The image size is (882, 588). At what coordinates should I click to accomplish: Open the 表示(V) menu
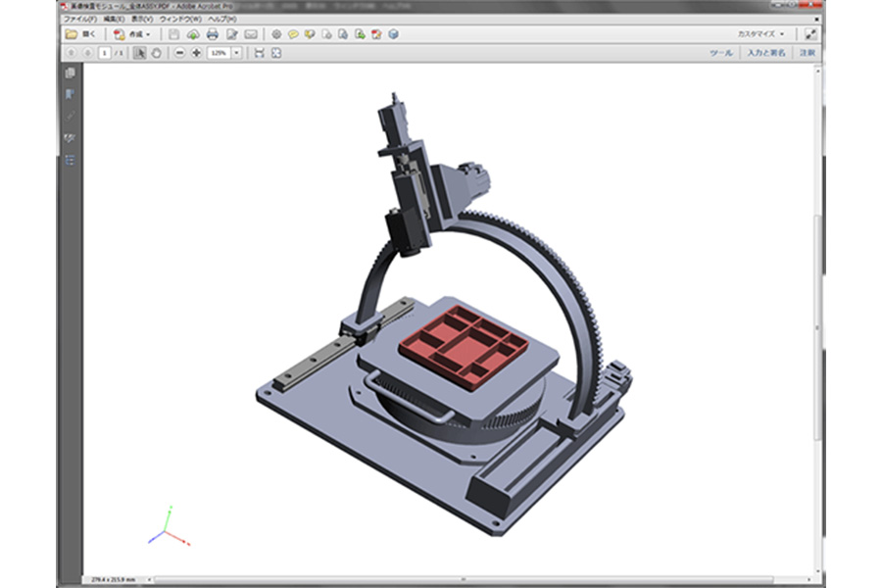click(142, 19)
